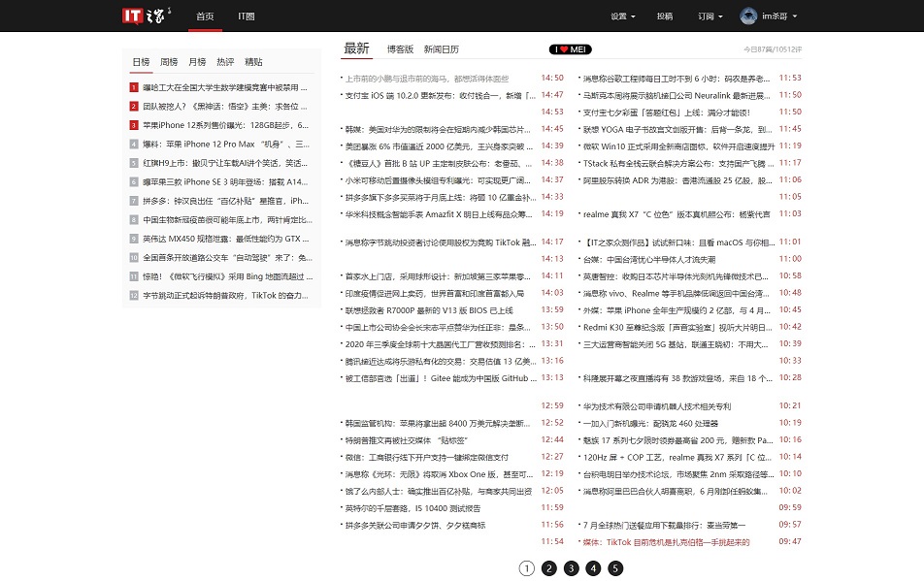Open the 设置 dropdown menu

623,16
